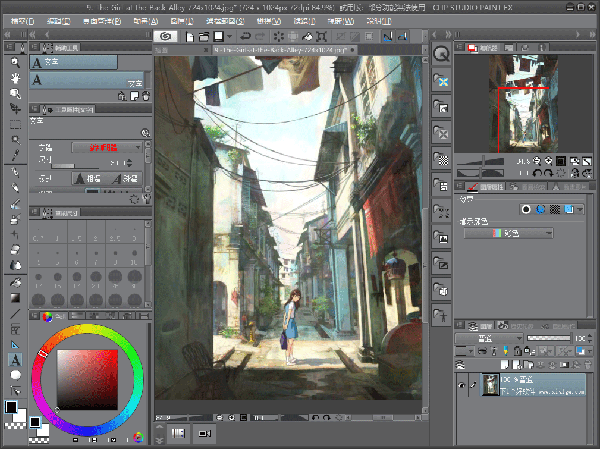This screenshot has width=600, height=449.
Task: Create a new document from the command bar
Action: (x=189, y=37)
